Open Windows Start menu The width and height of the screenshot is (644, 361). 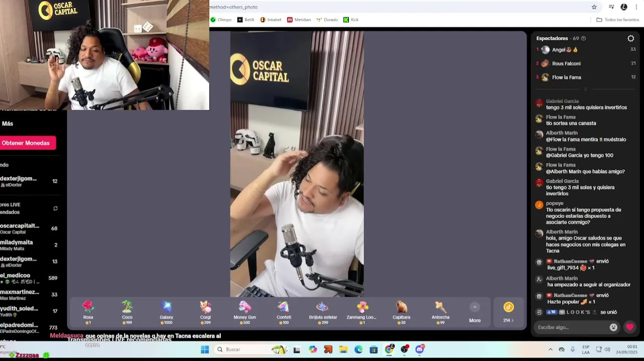205,349
